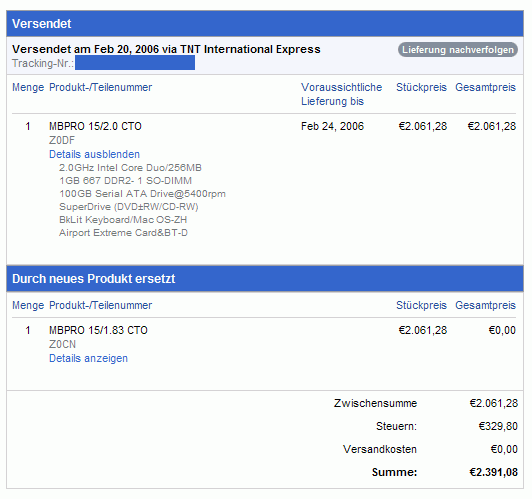Click the MBPRO 15/1.83 CTO product name
This screenshot has width=532, height=499.
click(x=98, y=330)
